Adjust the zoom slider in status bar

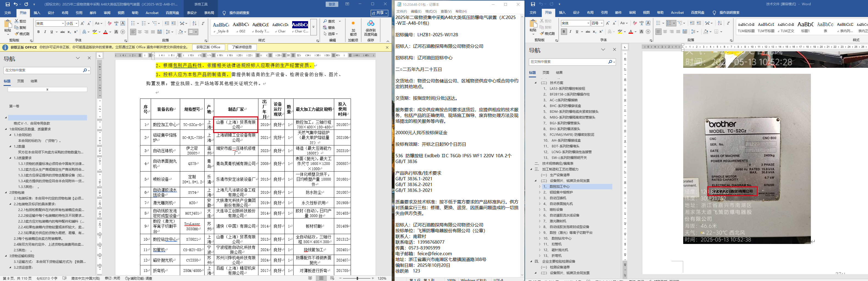(x=357, y=278)
